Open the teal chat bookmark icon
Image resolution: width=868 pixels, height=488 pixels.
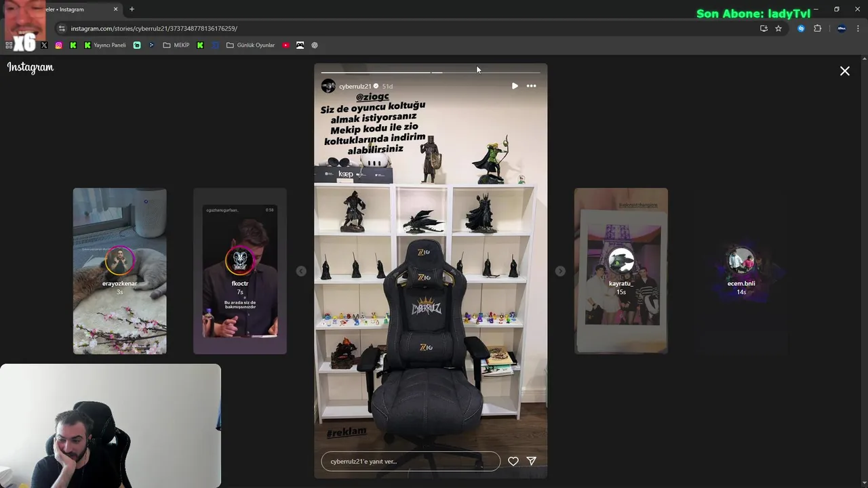[137, 45]
